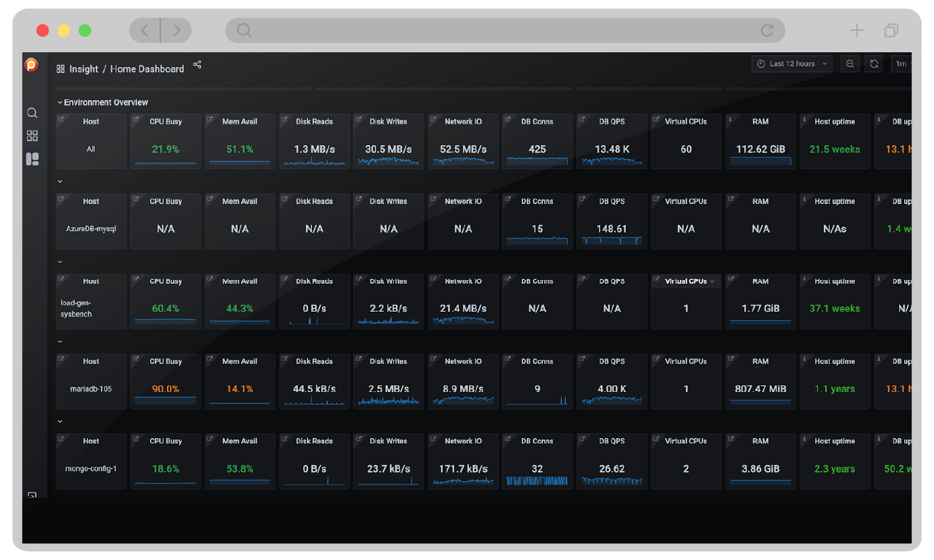Open the search dashboards icon in sidebar
This screenshot has height=560, width=934.
click(32, 113)
